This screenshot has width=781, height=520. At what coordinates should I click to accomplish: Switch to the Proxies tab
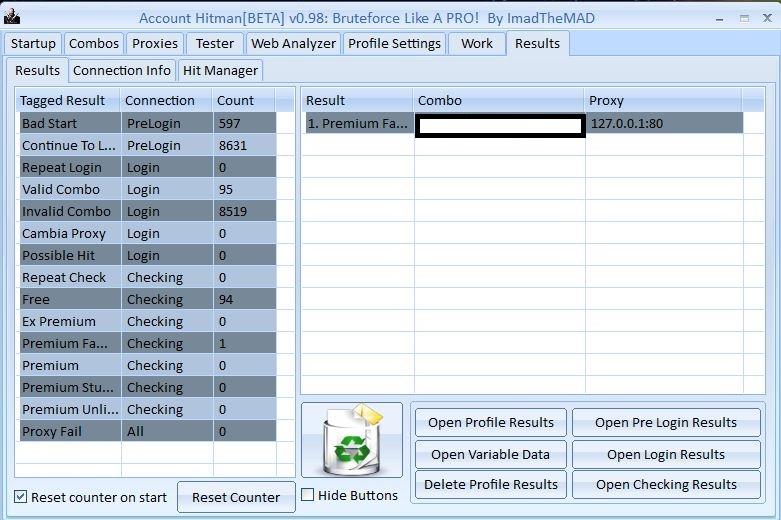point(155,43)
